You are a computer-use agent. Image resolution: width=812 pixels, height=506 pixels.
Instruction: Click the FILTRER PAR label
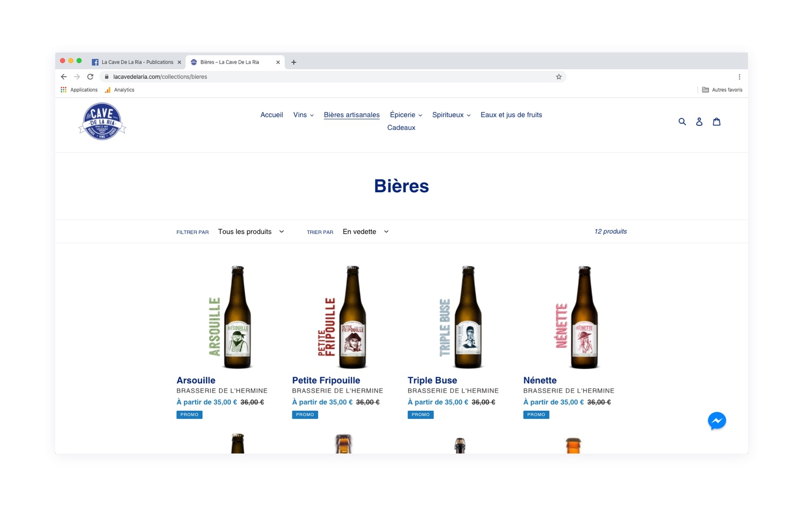click(193, 232)
